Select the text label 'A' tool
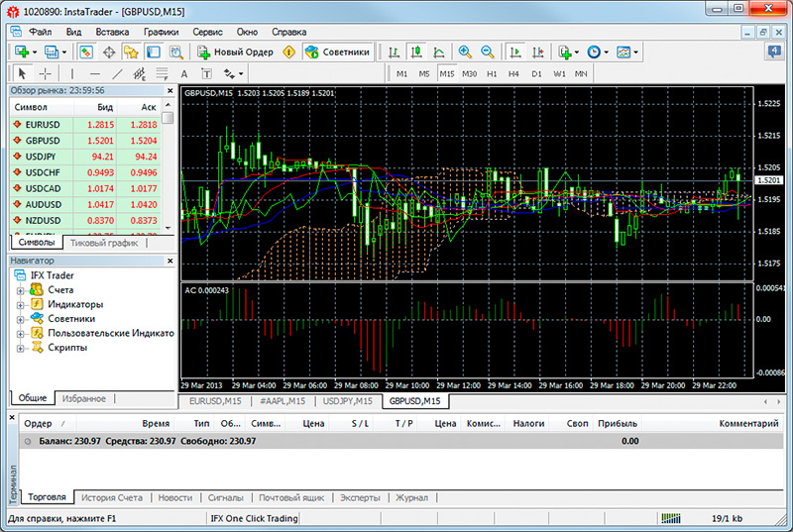The width and height of the screenshot is (793, 532). (183, 73)
